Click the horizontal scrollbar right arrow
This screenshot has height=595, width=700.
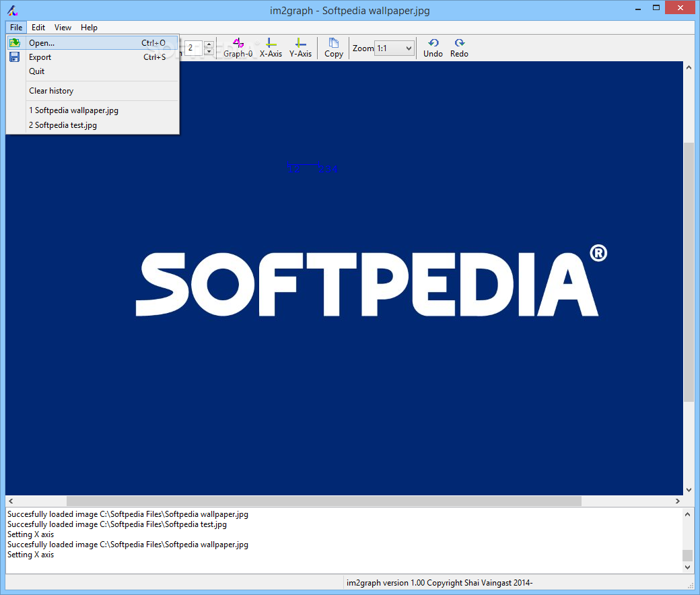point(678,501)
